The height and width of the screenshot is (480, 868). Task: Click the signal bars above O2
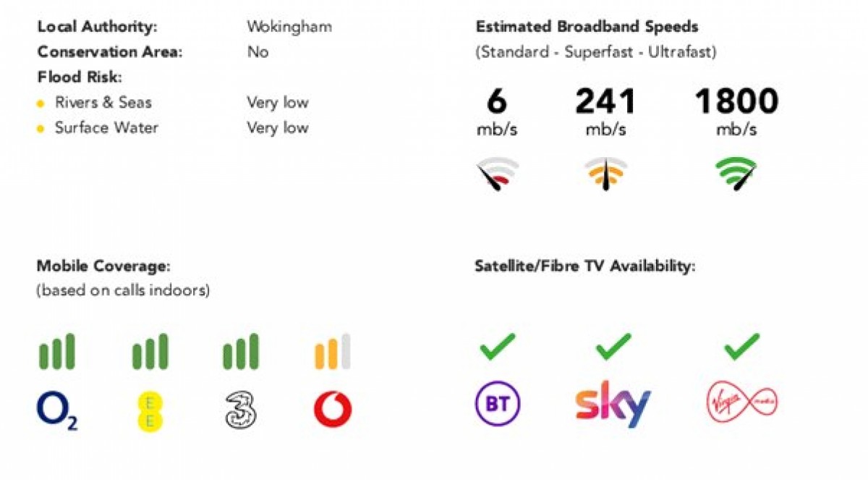click(x=56, y=352)
